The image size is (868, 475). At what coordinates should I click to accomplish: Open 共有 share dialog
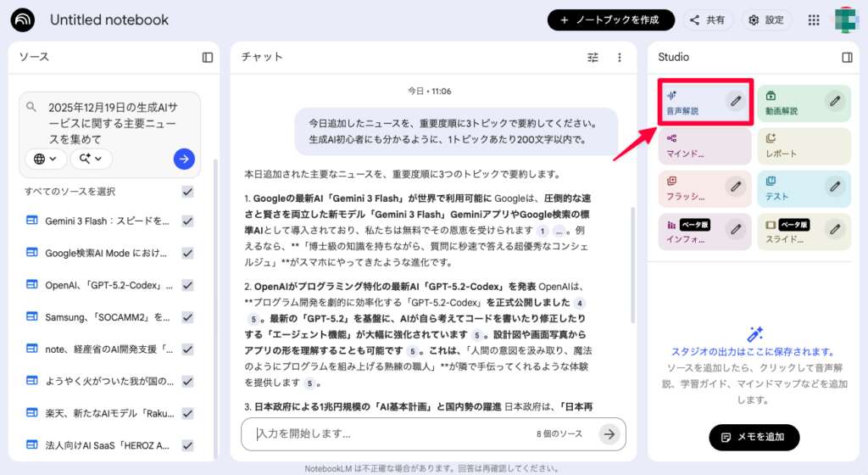coord(708,20)
